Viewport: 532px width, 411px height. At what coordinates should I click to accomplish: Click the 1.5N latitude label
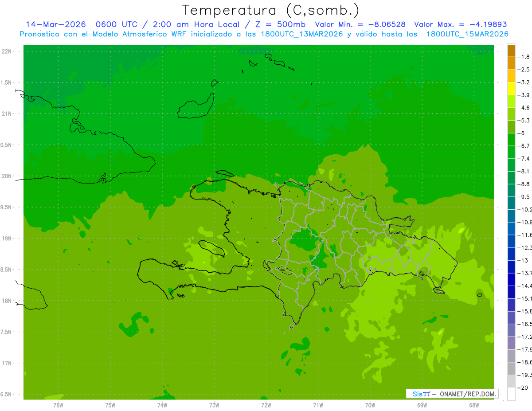pyautogui.click(x=6, y=82)
